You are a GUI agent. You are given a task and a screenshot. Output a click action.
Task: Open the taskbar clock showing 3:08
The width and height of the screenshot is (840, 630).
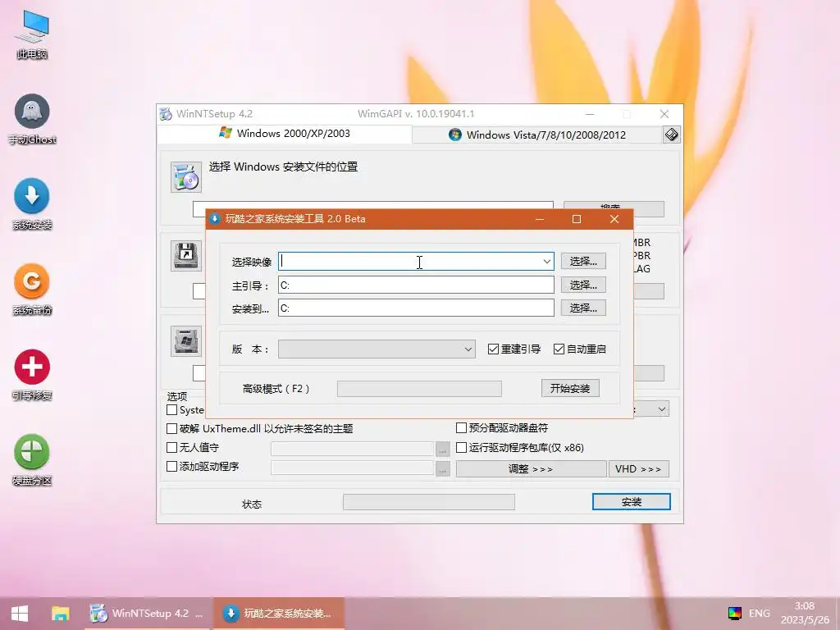coord(805,613)
